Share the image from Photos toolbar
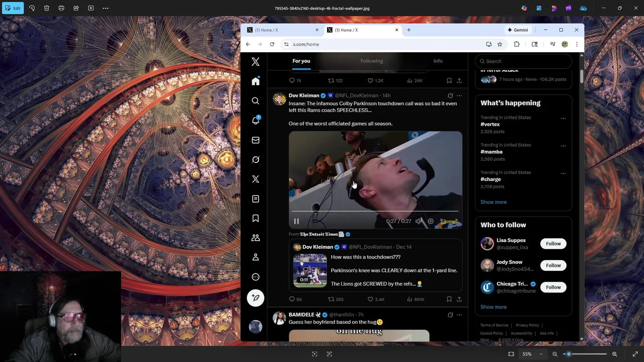Screen dimensions: 644x362 click(76, 8)
